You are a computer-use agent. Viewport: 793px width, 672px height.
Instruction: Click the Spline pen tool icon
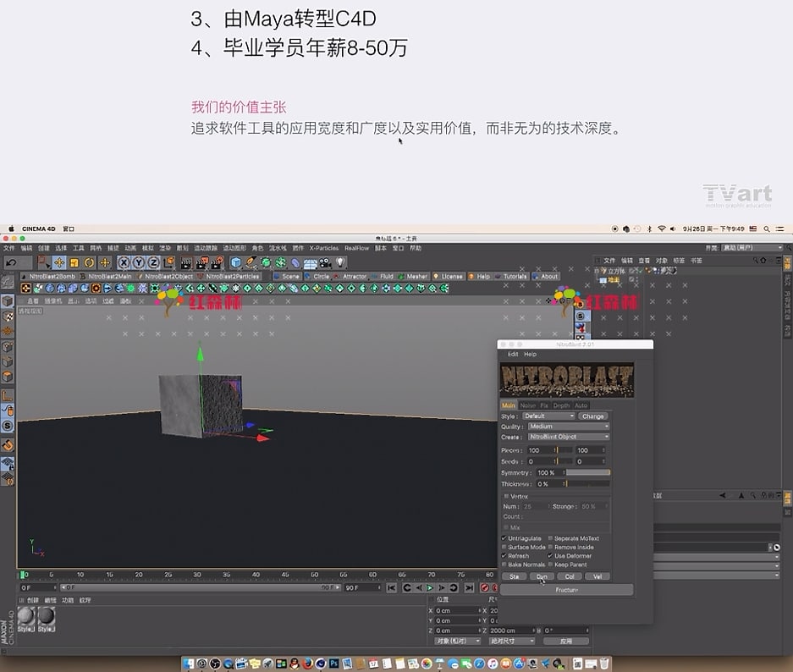[x=251, y=262]
